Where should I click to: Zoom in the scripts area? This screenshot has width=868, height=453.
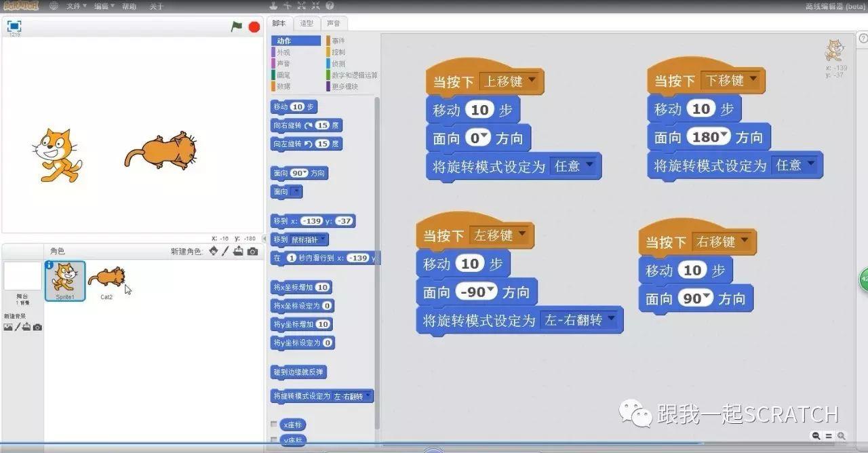[x=842, y=436]
